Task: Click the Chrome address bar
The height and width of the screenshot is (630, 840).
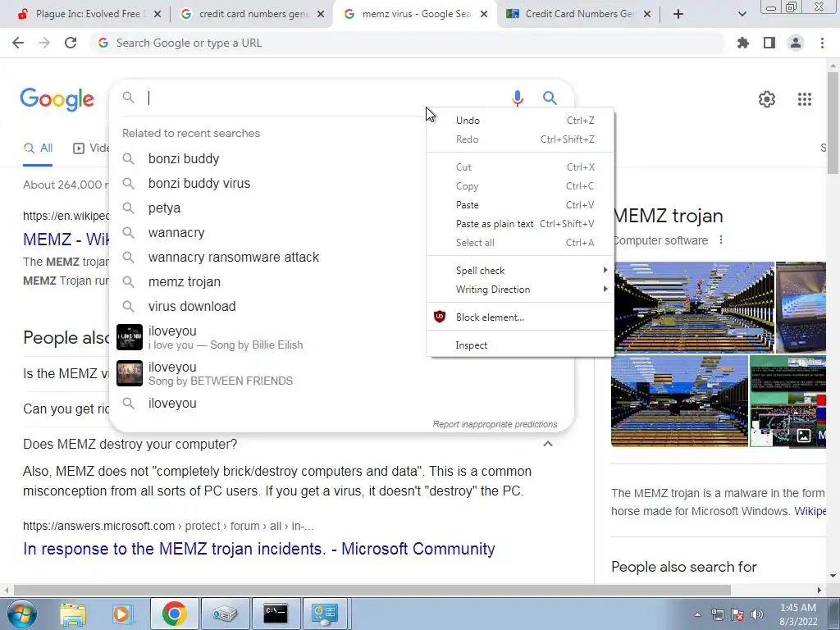Action: (407, 43)
